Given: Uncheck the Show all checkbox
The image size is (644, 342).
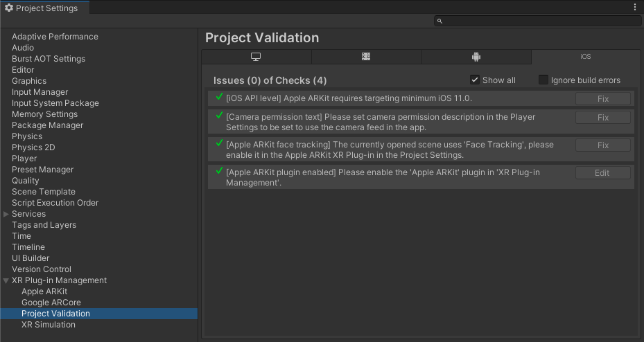Looking at the screenshot, I should [x=475, y=80].
